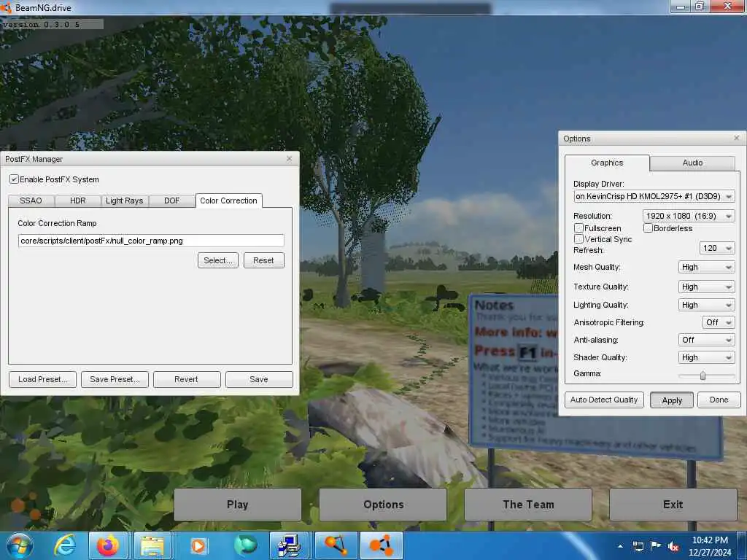Switch to the DOF tab

click(172, 201)
